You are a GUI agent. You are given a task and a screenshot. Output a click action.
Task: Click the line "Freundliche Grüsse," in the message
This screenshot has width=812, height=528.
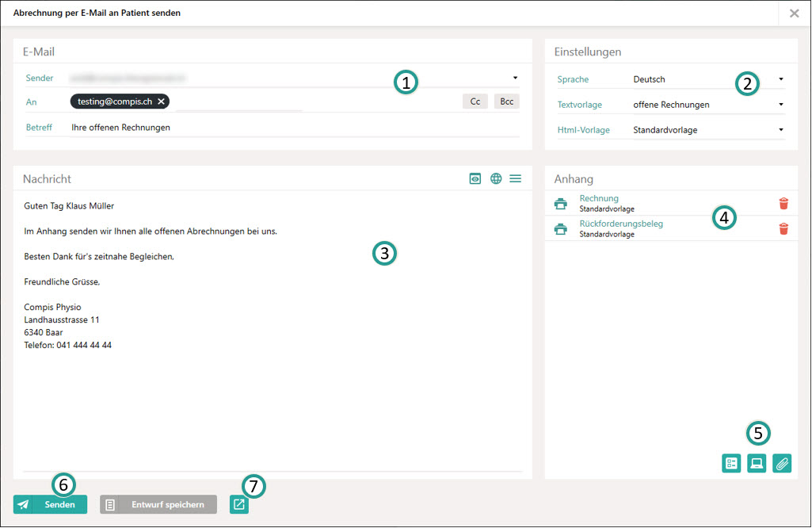62,282
